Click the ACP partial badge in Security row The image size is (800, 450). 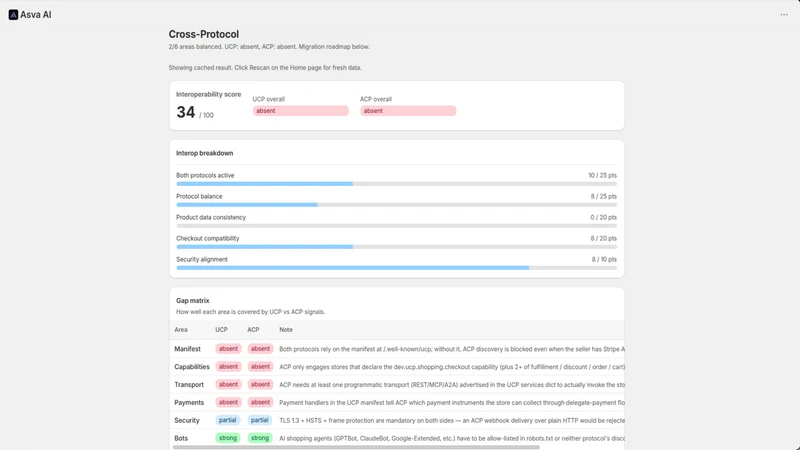click(x=260, y=420)
